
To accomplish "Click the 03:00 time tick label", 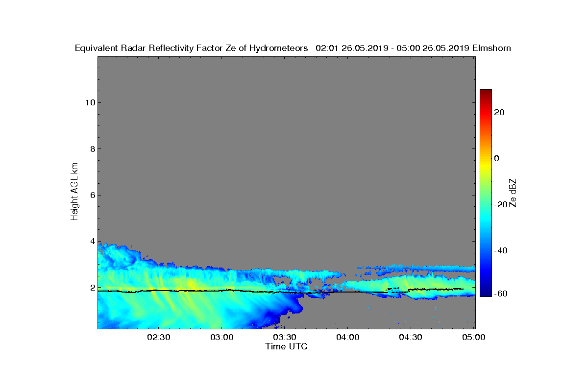I will (x=221, y=338).
